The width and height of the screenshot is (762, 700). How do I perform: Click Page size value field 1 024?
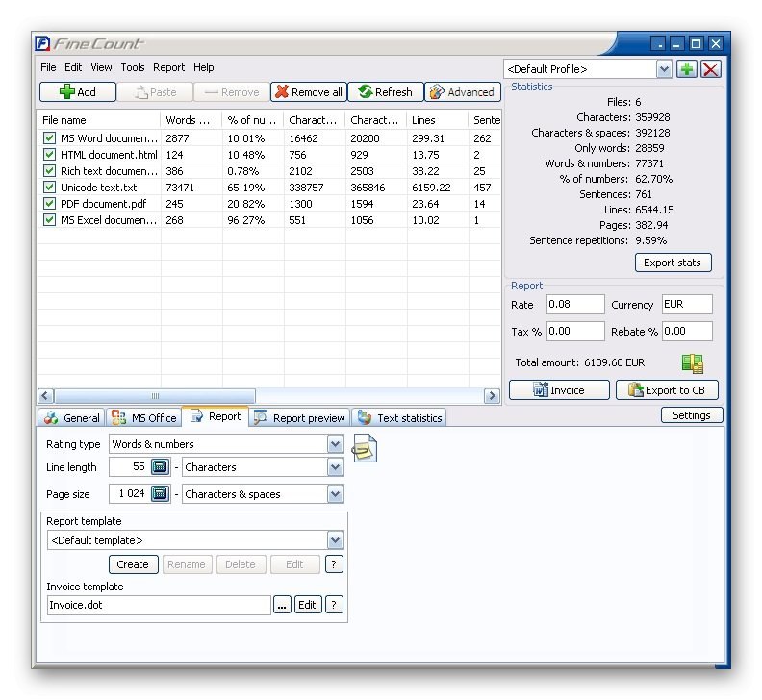[x=130, y=493]
